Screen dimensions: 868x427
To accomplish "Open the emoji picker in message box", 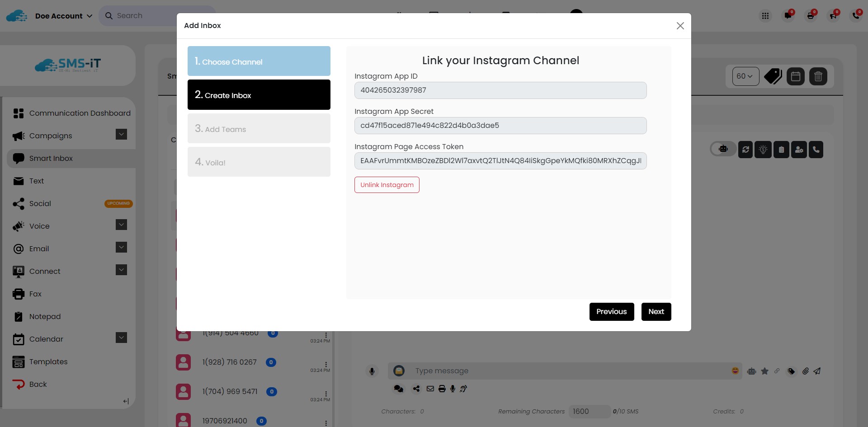I will coord(735,371).
